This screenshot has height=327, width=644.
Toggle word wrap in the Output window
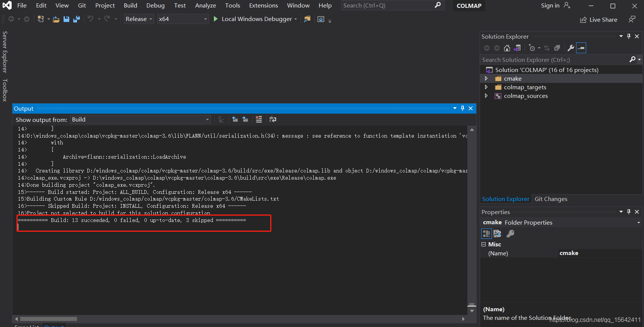click(x=273, y=119)
